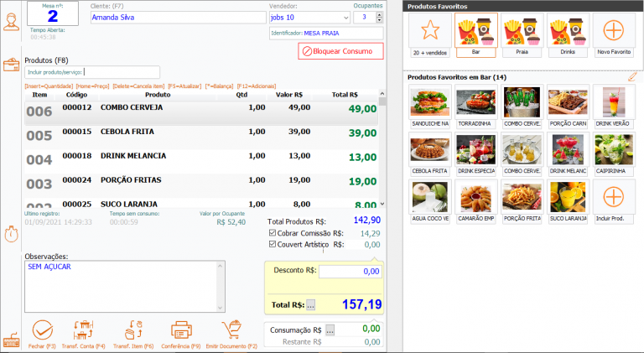The height and width of the screenshot is (353, 644).
Task: Click the Desconto R$ input field
Action: coord(350,271)
